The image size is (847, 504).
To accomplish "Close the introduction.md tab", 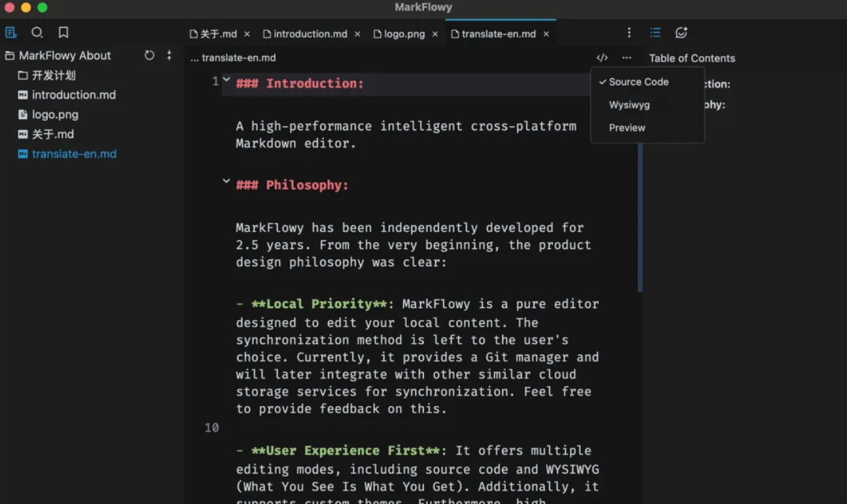I will (357, 34).
